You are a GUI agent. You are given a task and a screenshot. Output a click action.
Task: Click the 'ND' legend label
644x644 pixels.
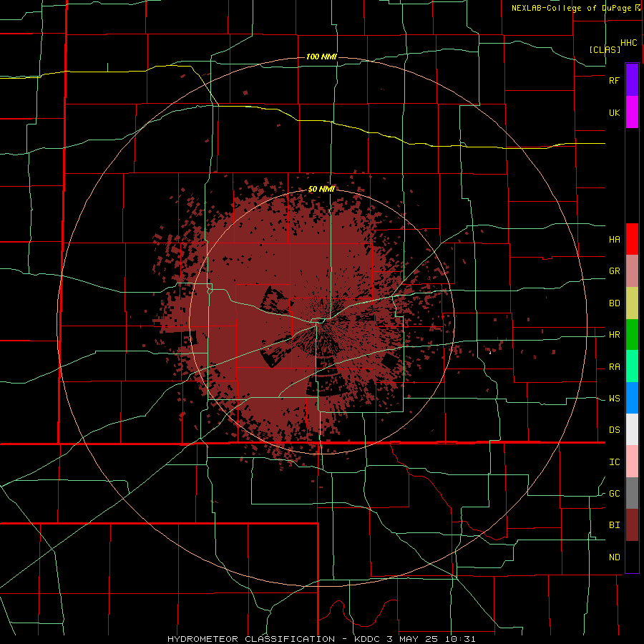(x=614, y=557)
